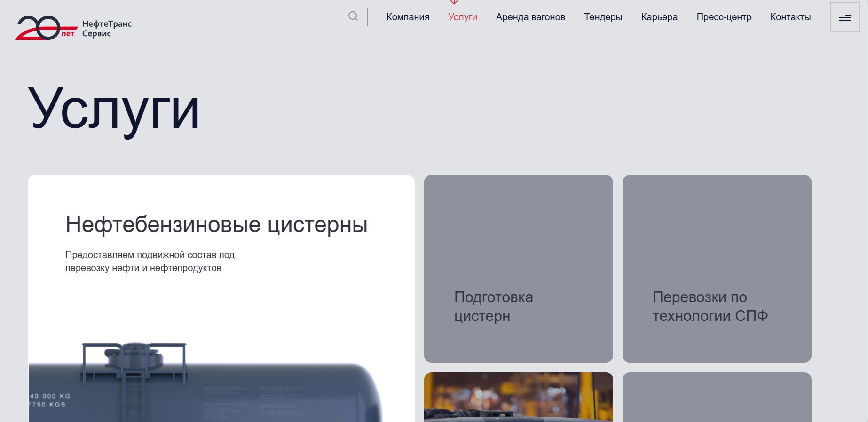Click the search magnifier icon

(x=353, y=16)
